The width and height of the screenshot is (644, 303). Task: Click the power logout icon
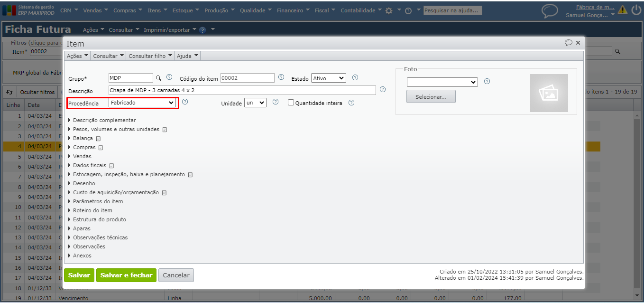[636, 10]
